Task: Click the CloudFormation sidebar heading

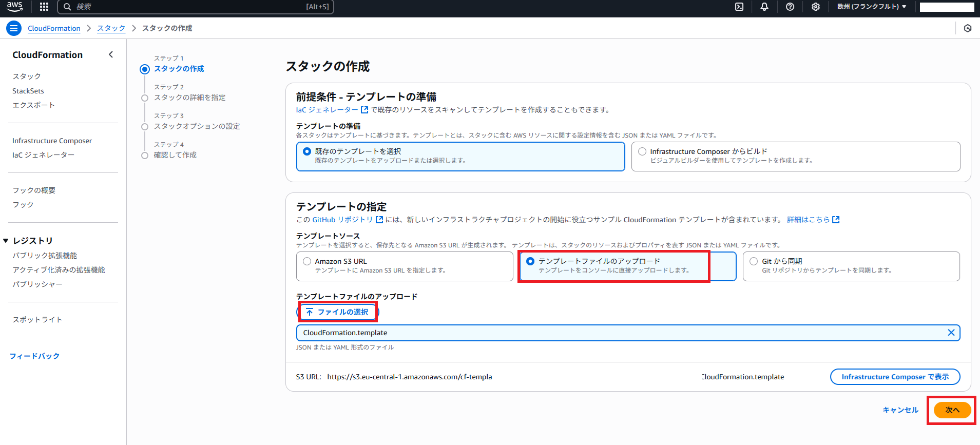Action: [x=47, y=55]
